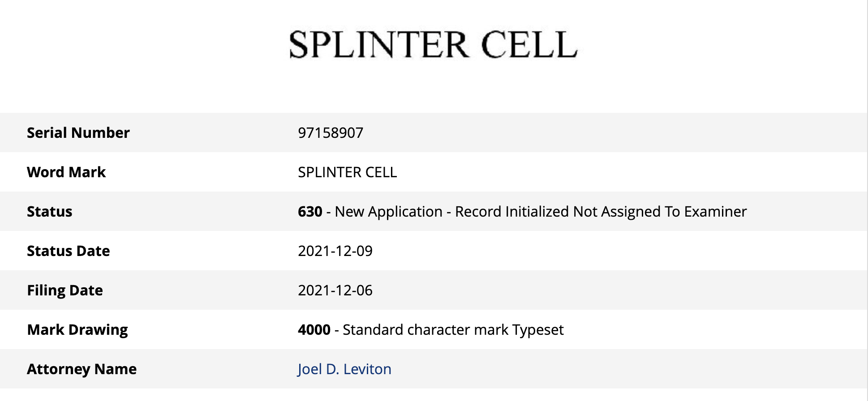868x401 pixels.
Task: Click the Attorney Name row label
Action: coord(82,369)
